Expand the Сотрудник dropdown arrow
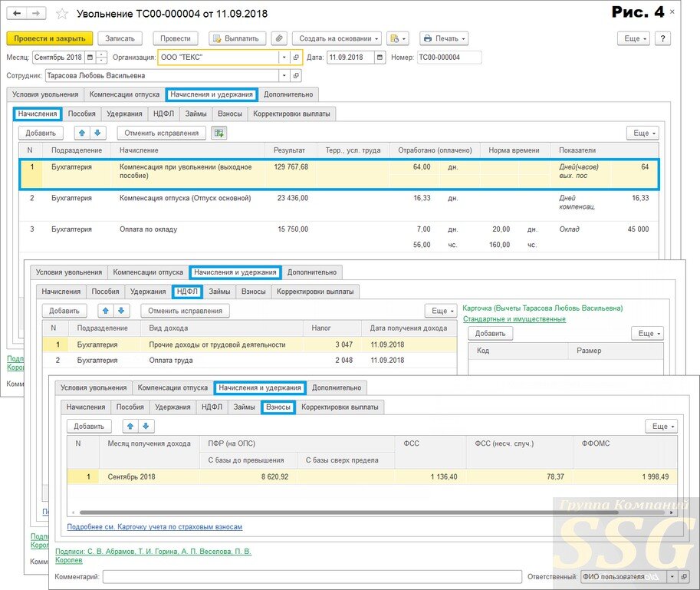The width and height of the screenshot is (700, 590). coord(284,75)
